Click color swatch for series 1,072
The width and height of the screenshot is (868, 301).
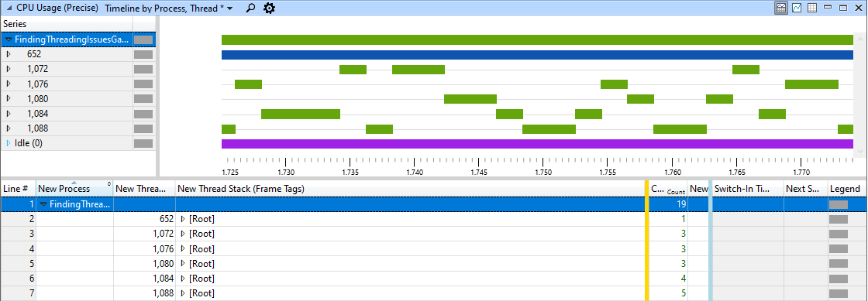click(x=143, y=69)
